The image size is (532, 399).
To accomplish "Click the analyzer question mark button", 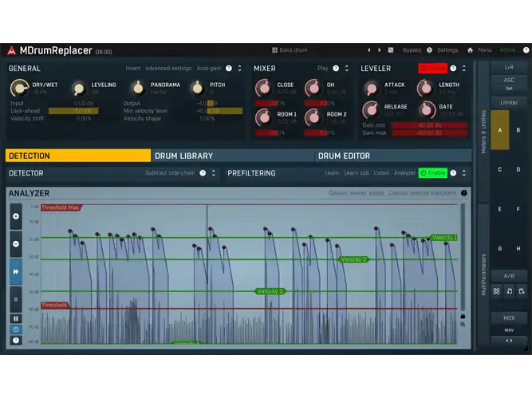I will point(16,340).
